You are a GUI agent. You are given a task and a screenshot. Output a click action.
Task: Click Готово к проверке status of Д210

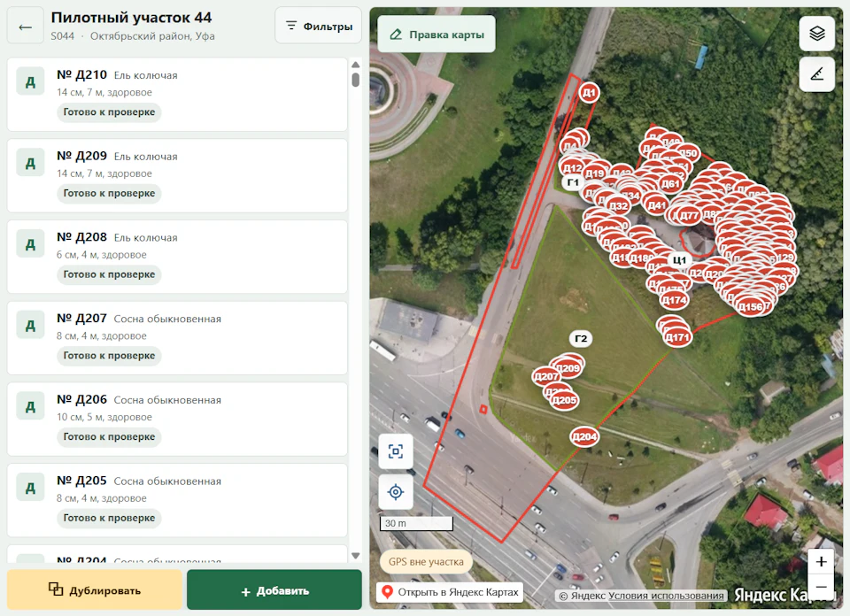pyautogui.click(x=109, y=112)
